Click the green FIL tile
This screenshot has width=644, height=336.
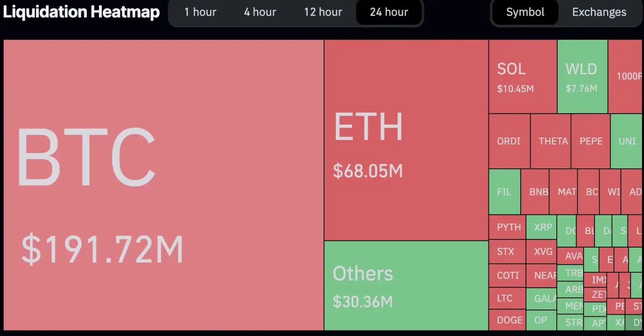pyautogui.click(x=504, y=192)
